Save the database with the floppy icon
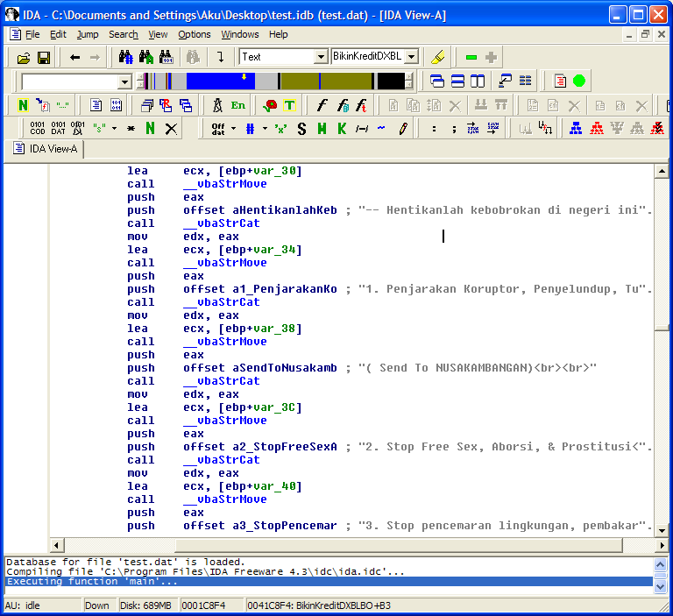 [x=44, y=57]
